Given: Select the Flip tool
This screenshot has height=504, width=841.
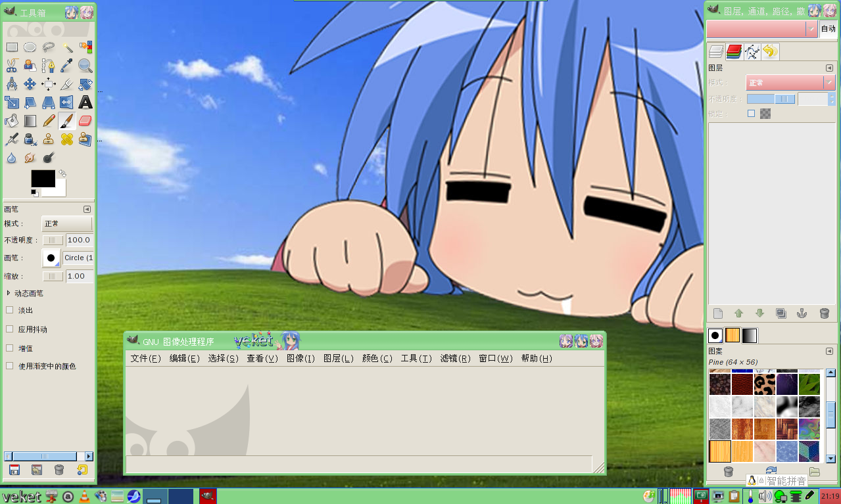Looking at the screenshot, I should (x=67, y=102).
